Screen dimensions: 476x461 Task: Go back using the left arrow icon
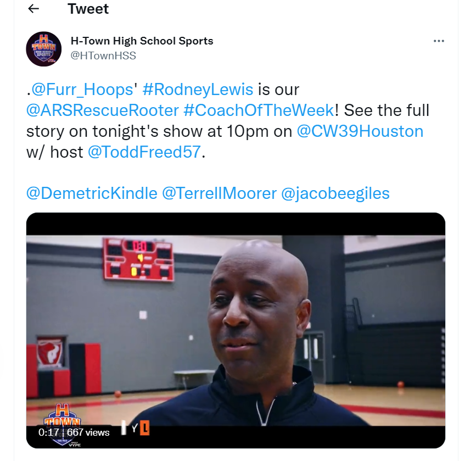tap(33, 9)
